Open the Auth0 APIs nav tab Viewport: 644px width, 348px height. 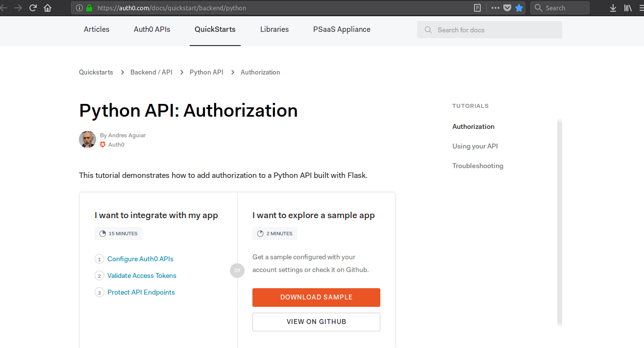pyautogui.click(x=152, y=29)
